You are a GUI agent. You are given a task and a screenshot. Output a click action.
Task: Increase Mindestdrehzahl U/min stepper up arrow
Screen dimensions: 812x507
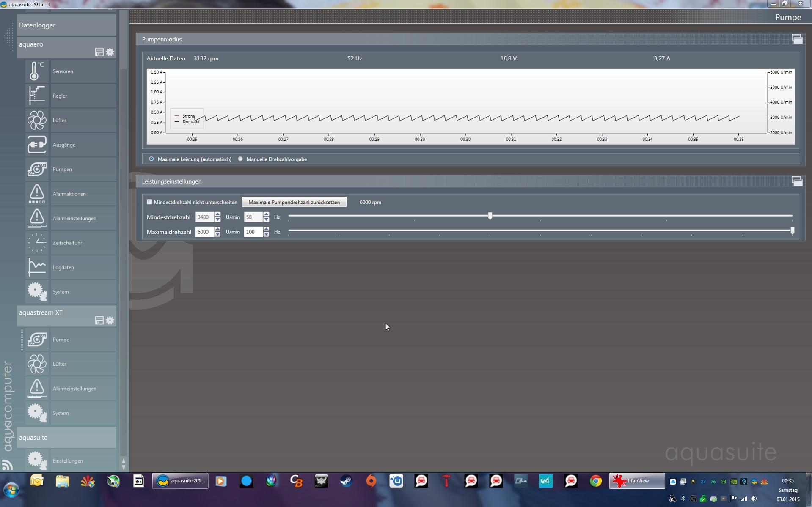coord(217,214)
